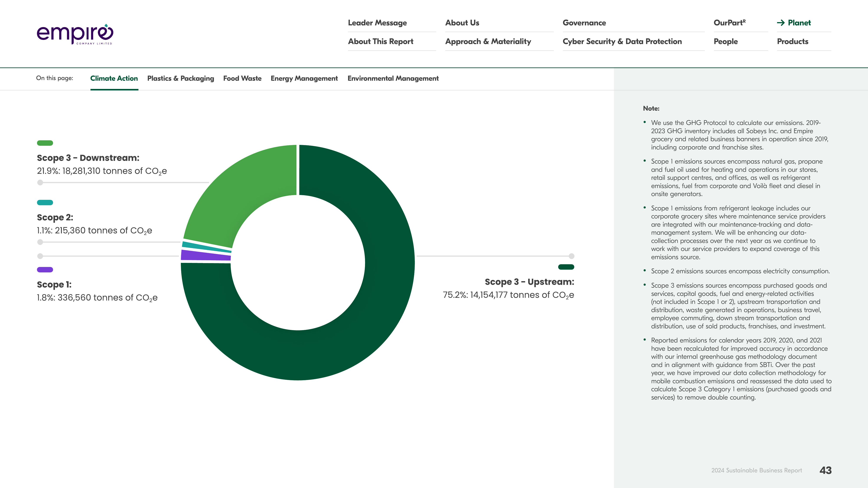The image size is (868, 488).
Task: Open the Environmental Management tab
Action: (x=393, y=79)
